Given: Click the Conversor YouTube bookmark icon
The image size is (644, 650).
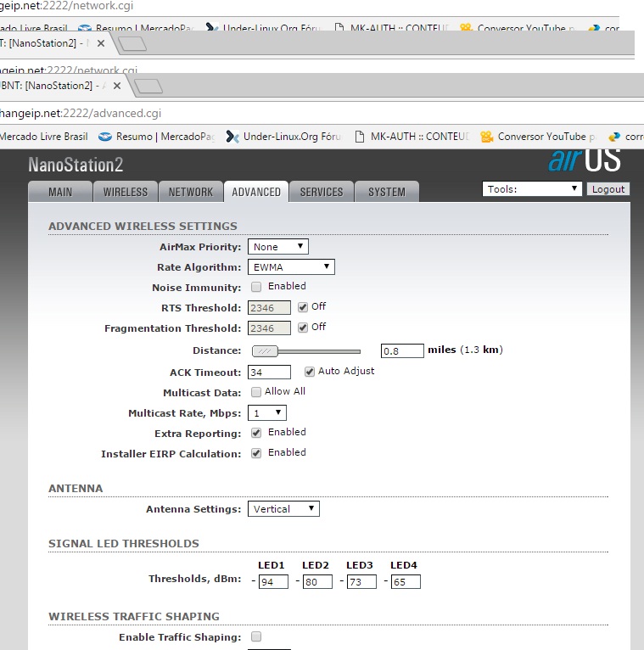Looking at the screenshot, I should point(486,137).
